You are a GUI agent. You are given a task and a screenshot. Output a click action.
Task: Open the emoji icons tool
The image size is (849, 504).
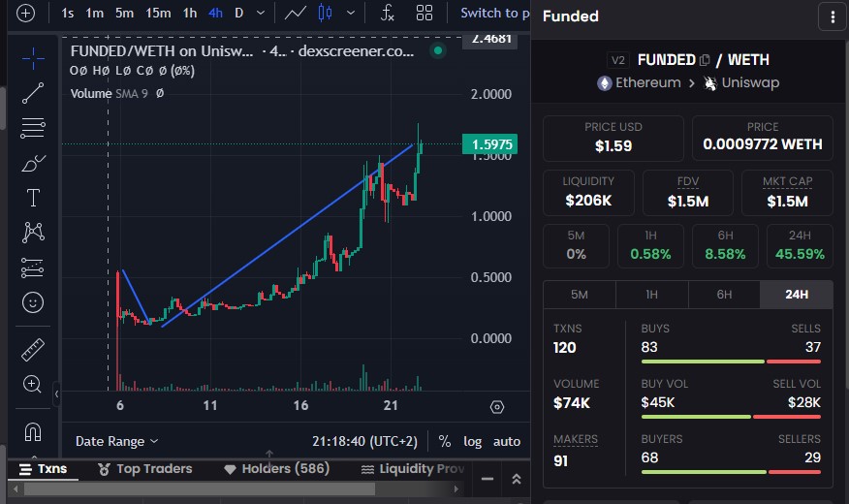click(x=33, y=302)
